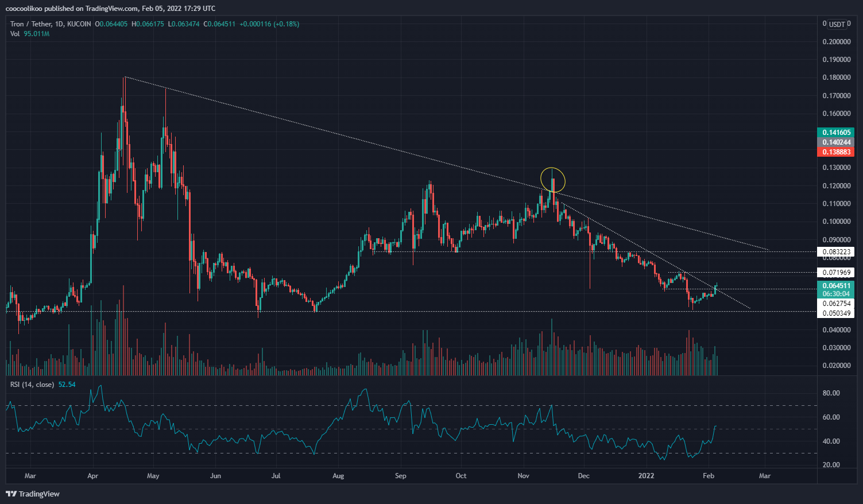
Task: Click the high value H0.066175
Action: (x=148, y=24)
